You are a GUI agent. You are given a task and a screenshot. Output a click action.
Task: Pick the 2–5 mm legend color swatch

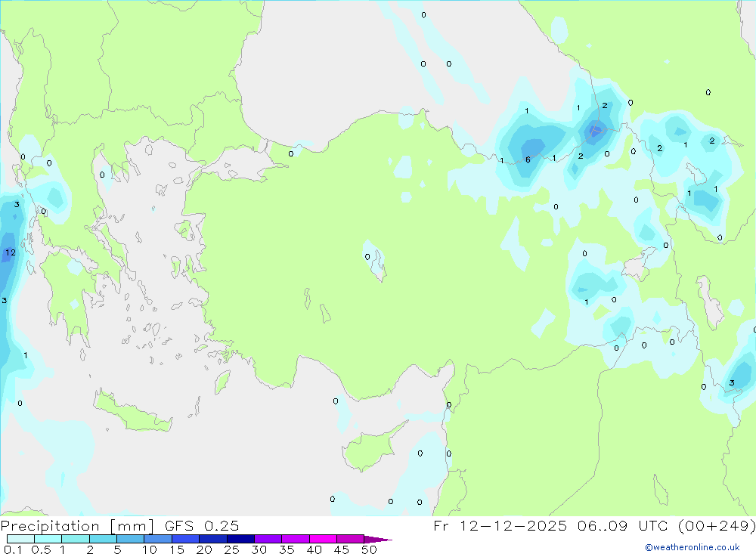pos(103,539)
